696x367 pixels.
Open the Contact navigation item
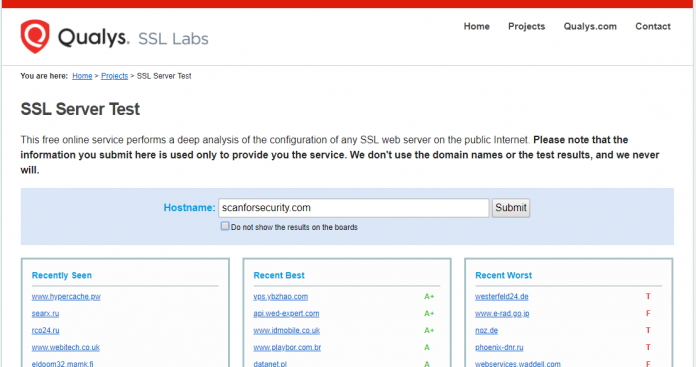tap(652, 26)
